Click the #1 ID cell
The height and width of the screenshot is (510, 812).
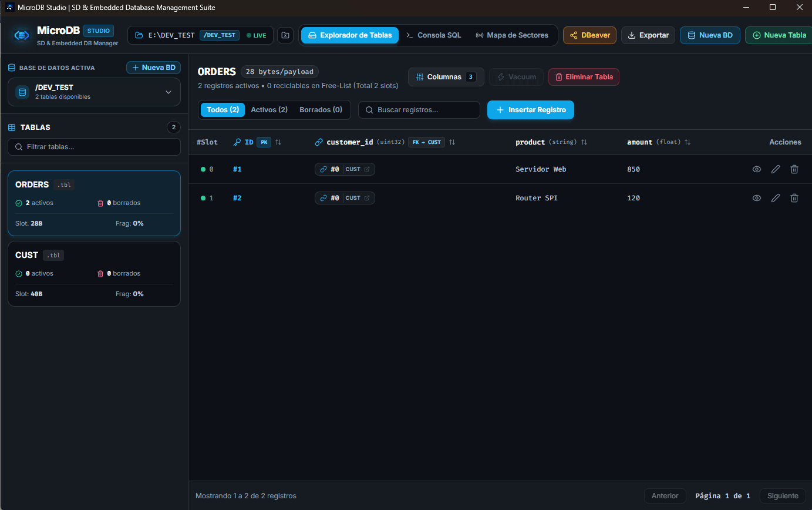(x=237, y=169)
